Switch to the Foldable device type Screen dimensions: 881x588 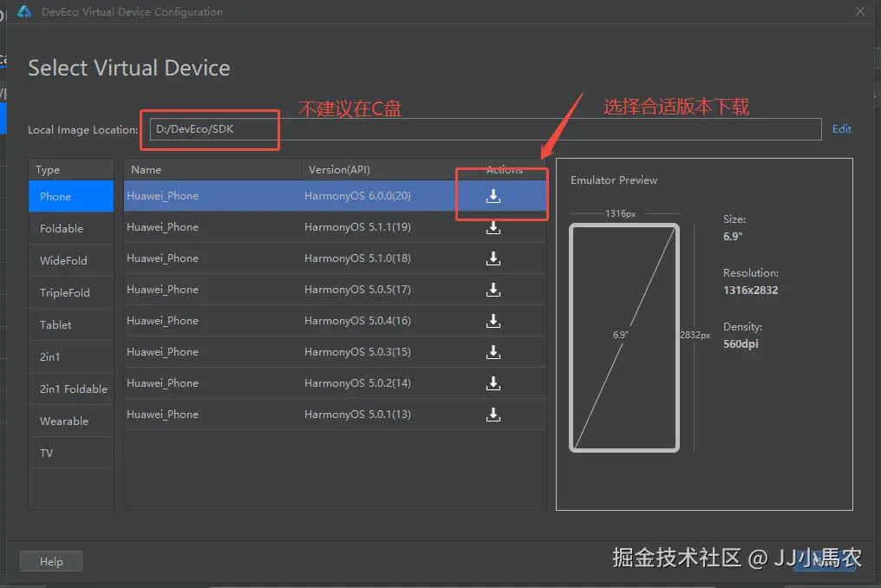click(x=70, y=228)
